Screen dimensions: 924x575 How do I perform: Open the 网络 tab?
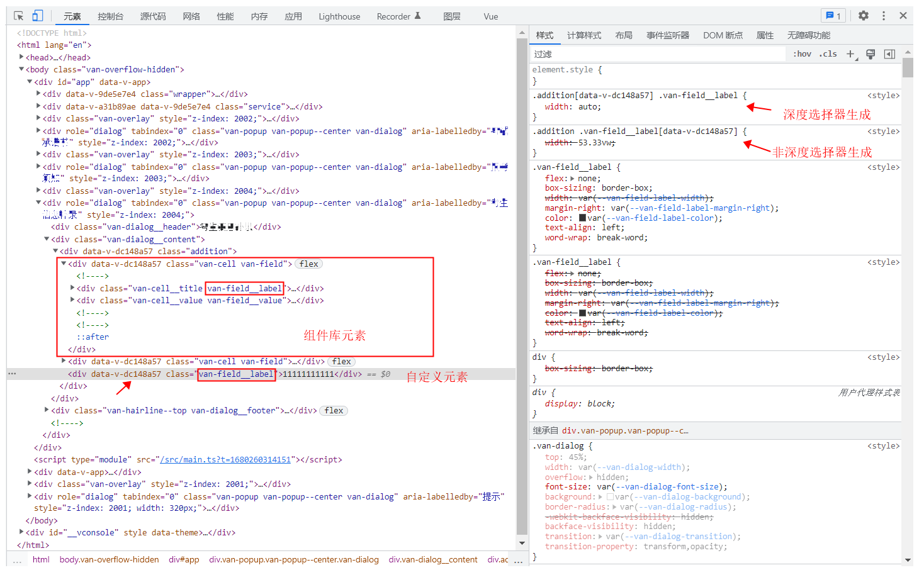[x=191, y=16]
